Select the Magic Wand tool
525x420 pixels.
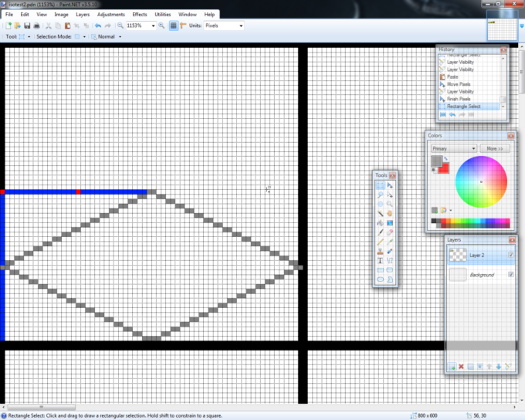pos(381,213)
